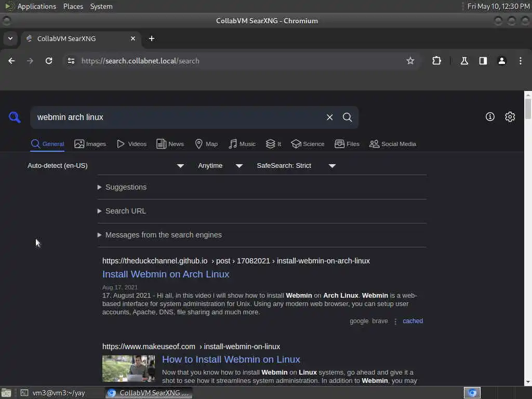Click the google engine label on first result

coord(359,321)
